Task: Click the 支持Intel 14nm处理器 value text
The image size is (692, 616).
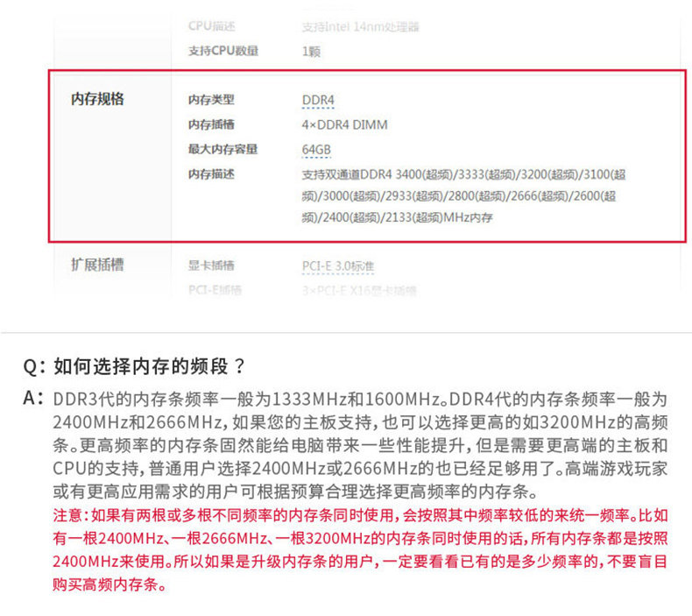Action: [360, 27]
